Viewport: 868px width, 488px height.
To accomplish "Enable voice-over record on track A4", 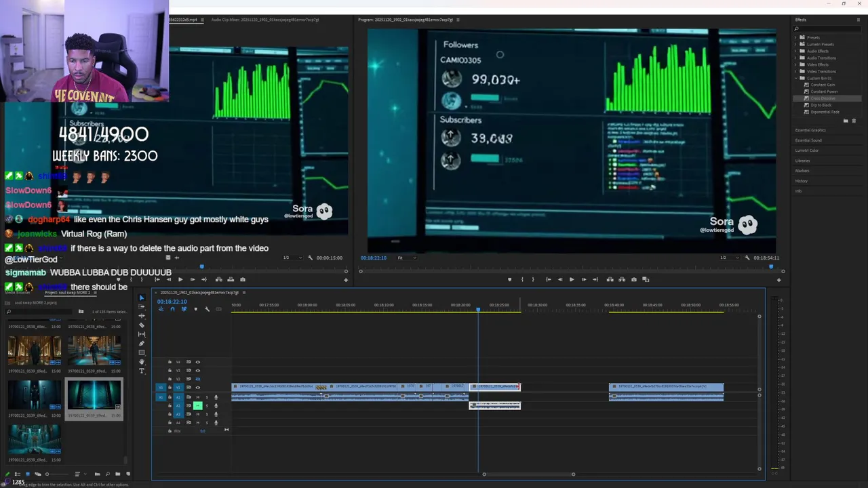I will (x=216, y=422).
